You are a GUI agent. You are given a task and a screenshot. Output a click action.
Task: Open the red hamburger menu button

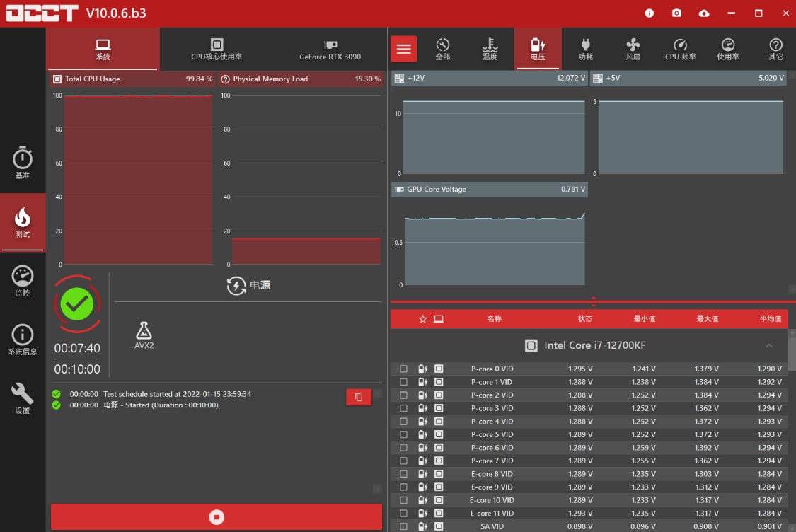(x=404, y=49)
